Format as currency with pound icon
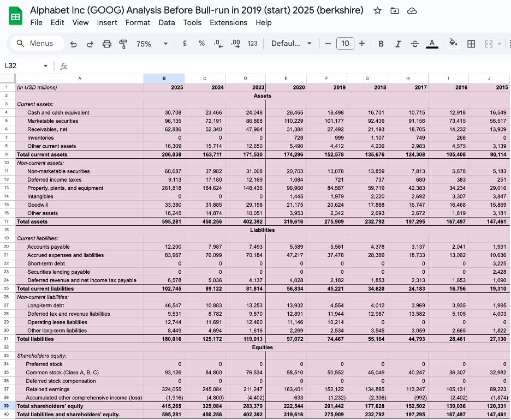 (x=185, y=43)
